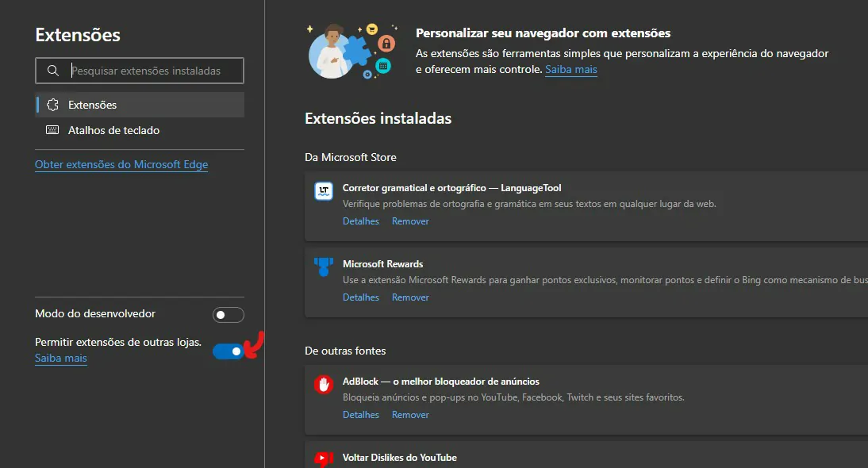Open Atalhos de teclado page
The height and width of the screenshot is (468, 868).
click(x=140, y=130)
